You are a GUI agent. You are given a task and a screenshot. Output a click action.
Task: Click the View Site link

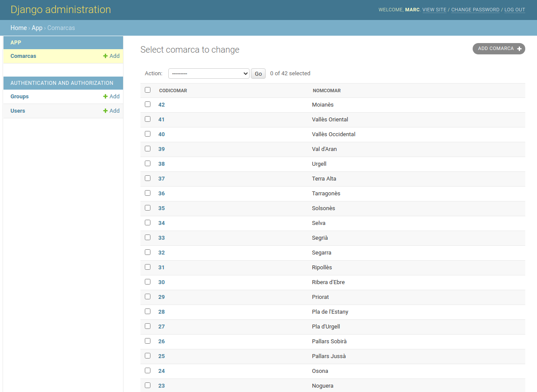434,10
